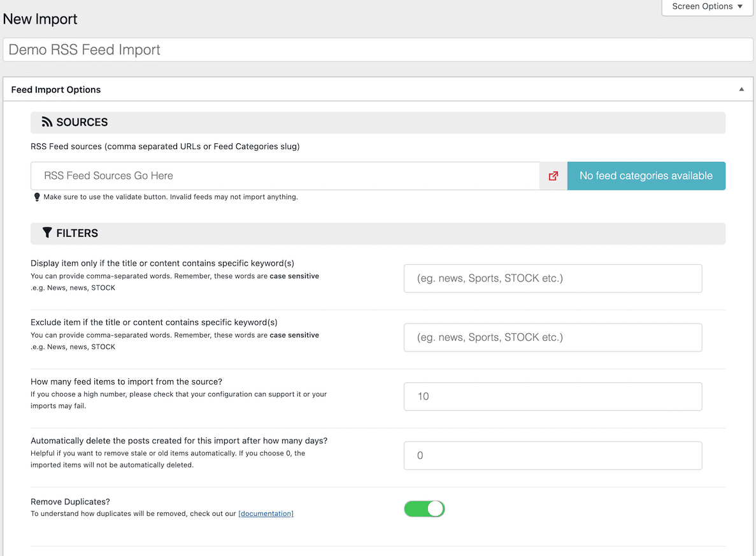Click the Remove Duplicates? label
The height and width of the screenshot is (556, 756).
(71, 502)
